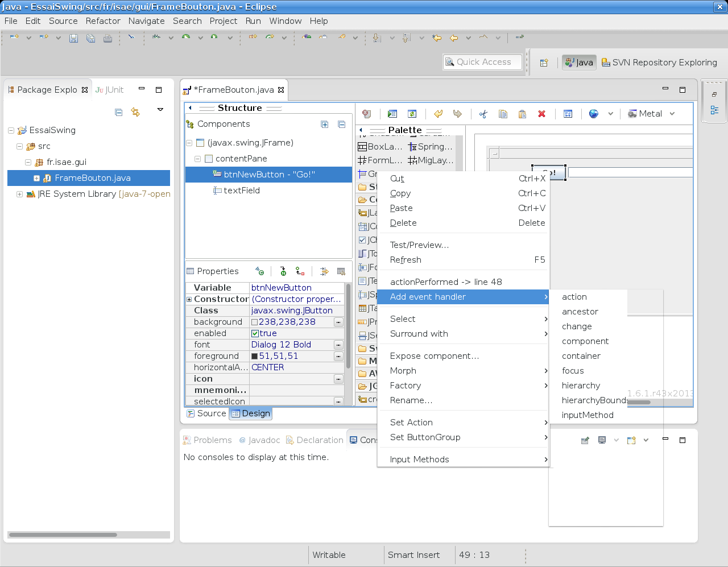Image resolution: width=728 pixels, height=567 pixels.
Task: Click Show advanced properties icon
Action: [324, 271]
